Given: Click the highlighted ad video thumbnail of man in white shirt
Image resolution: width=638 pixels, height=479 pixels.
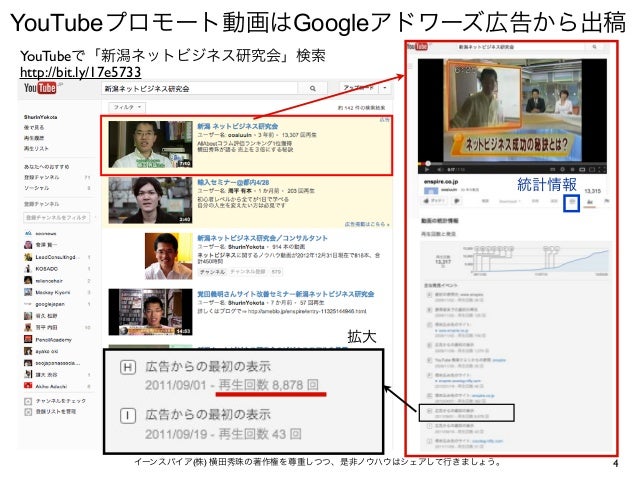Looking at the screenshot, I should coord(150,144).
